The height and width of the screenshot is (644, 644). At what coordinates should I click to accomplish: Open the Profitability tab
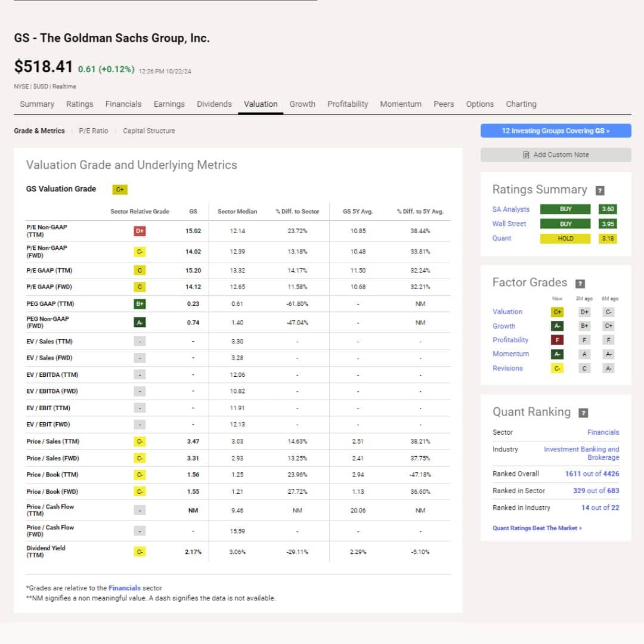coord(348,104)
